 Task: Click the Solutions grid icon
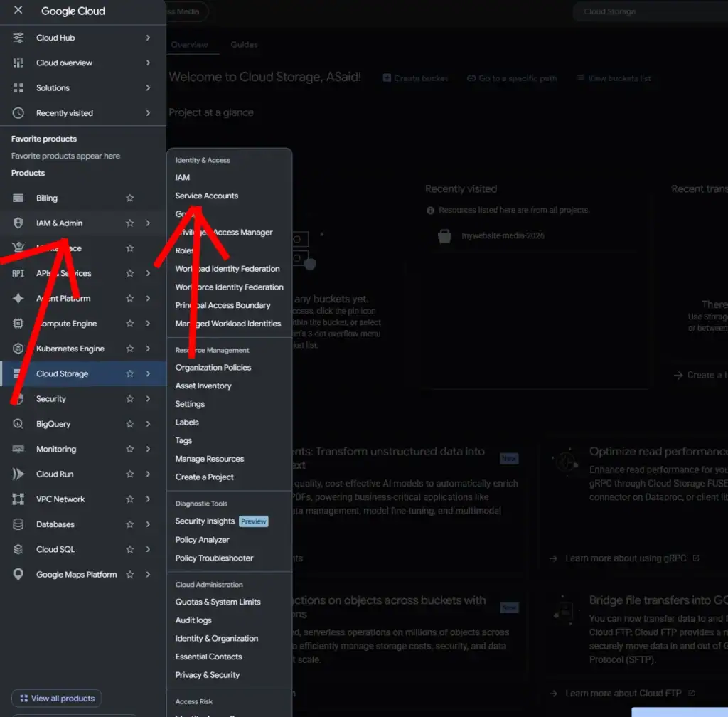(x=18, y=87)
